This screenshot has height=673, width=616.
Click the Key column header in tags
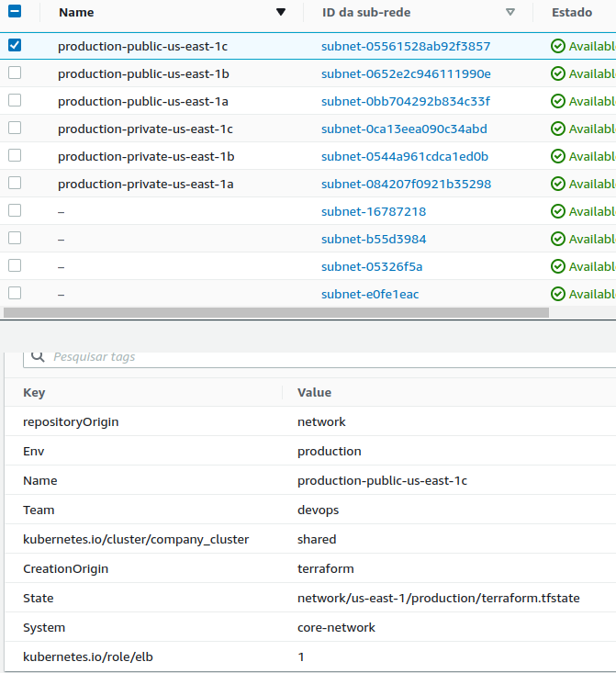pos(34,392)
